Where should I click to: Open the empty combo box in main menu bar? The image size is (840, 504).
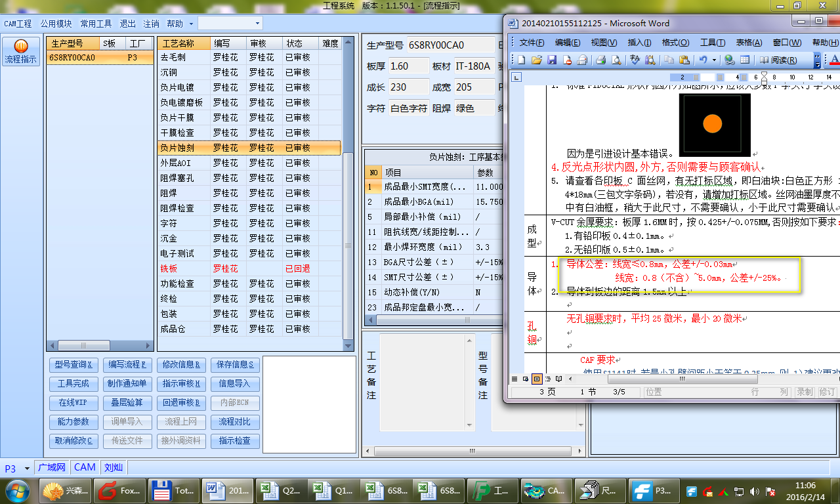tap(230, 23)
